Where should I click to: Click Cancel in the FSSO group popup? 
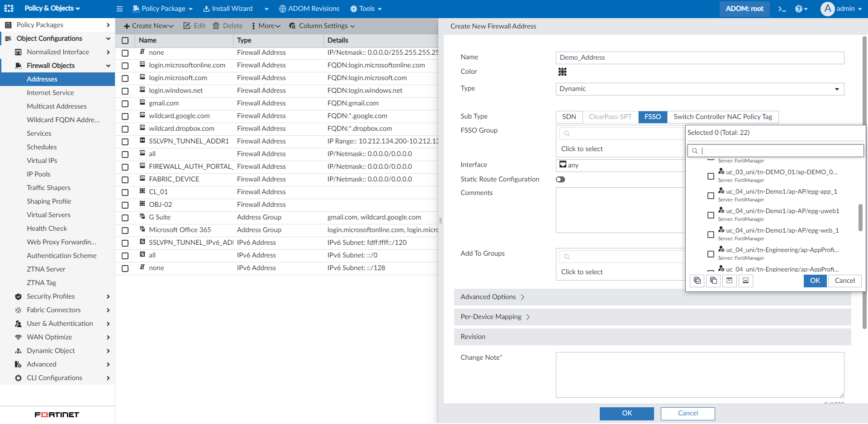[844, 281]
